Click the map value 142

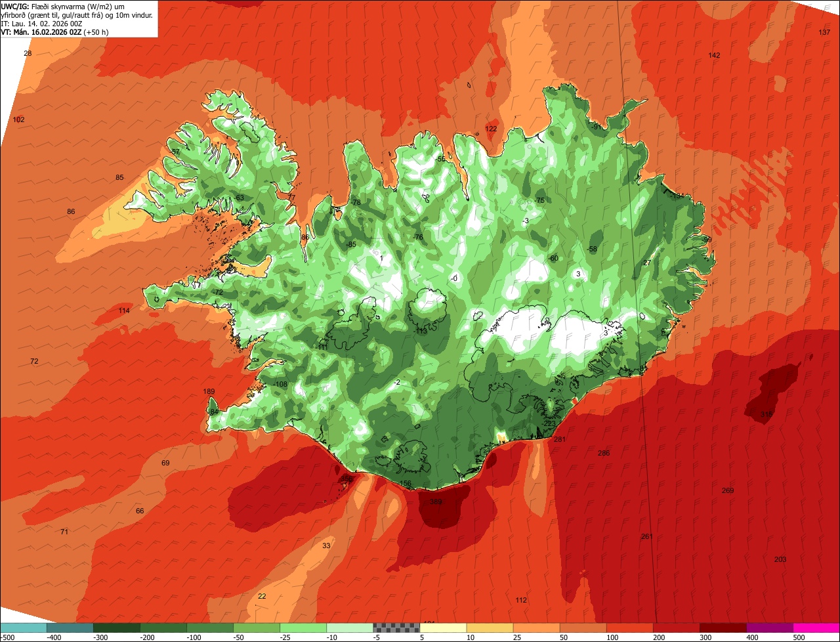click(714, 55)
